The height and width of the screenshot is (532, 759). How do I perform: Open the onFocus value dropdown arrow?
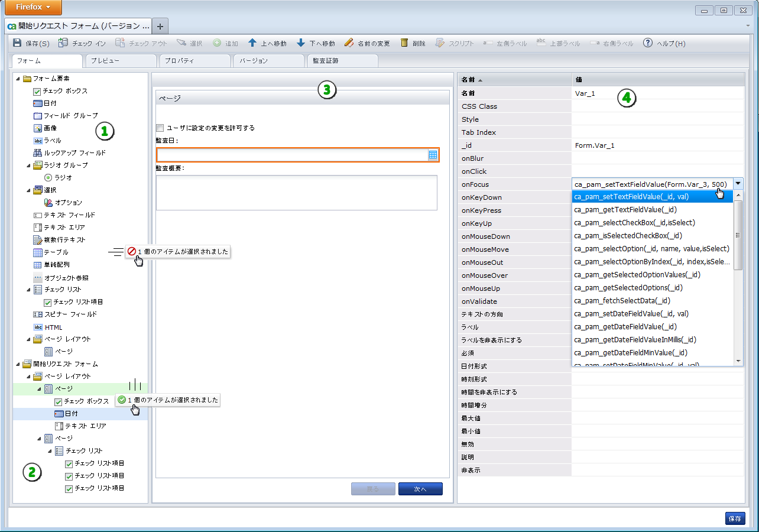pyautogui.click(x=738, y=184)
